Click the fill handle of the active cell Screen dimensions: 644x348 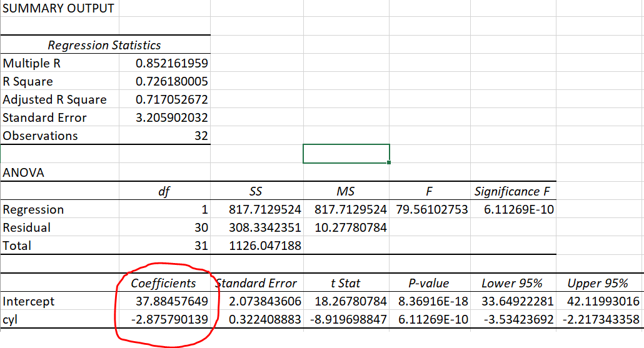click(x=390, y=162)
